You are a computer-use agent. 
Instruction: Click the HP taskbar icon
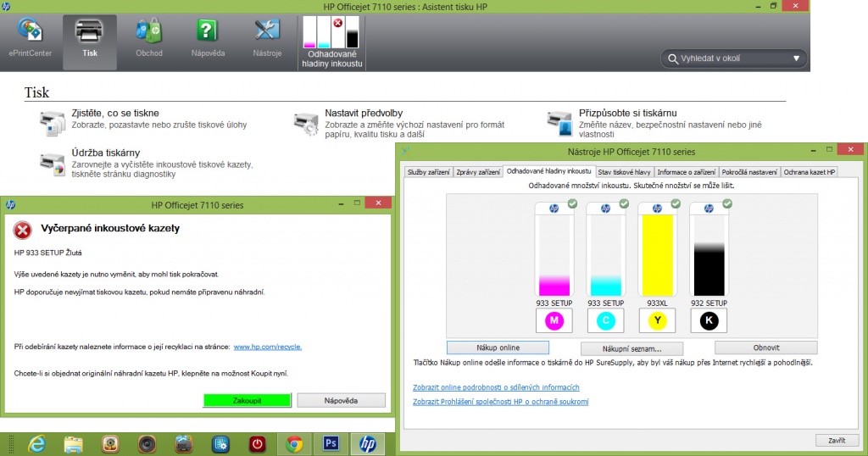(x=368, y=444)
